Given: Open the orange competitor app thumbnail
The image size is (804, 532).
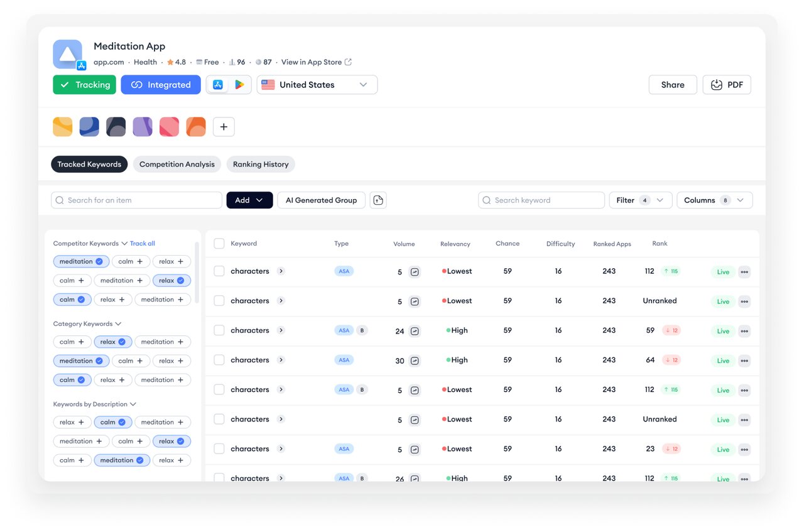Looking at the screenshot, I should (x=196, y=127).
